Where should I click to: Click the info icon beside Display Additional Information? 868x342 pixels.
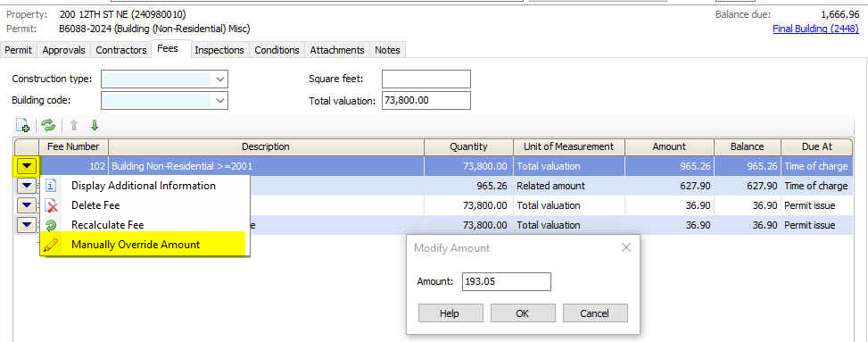pyautogui.click(x=51, y=185)
